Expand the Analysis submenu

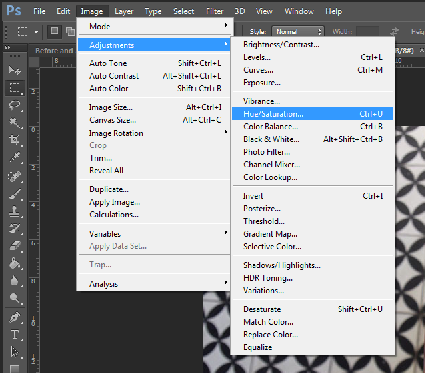click(x=154, y=284)
